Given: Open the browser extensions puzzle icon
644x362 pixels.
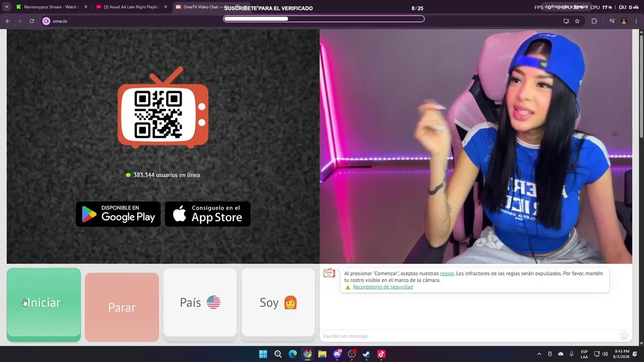Looking at the screenshot, I should click(x=594, y=21).
